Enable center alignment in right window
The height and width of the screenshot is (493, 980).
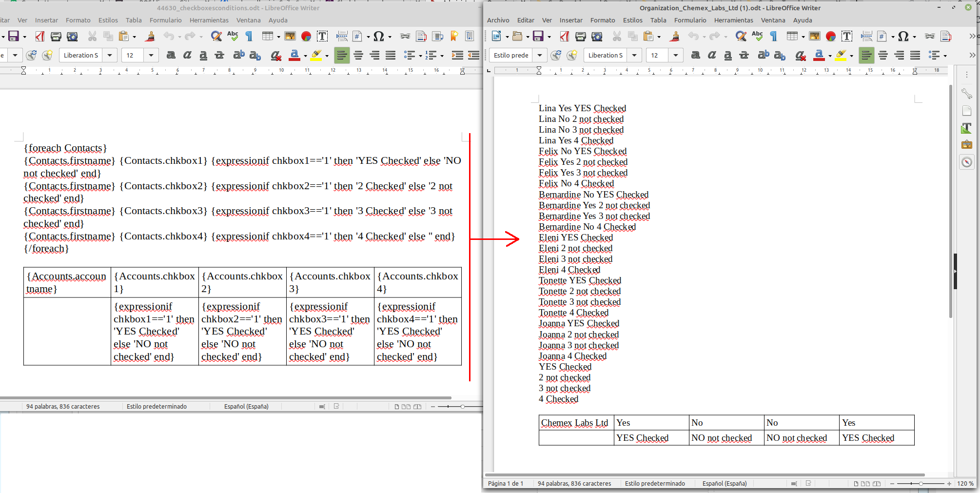(882, 56)
